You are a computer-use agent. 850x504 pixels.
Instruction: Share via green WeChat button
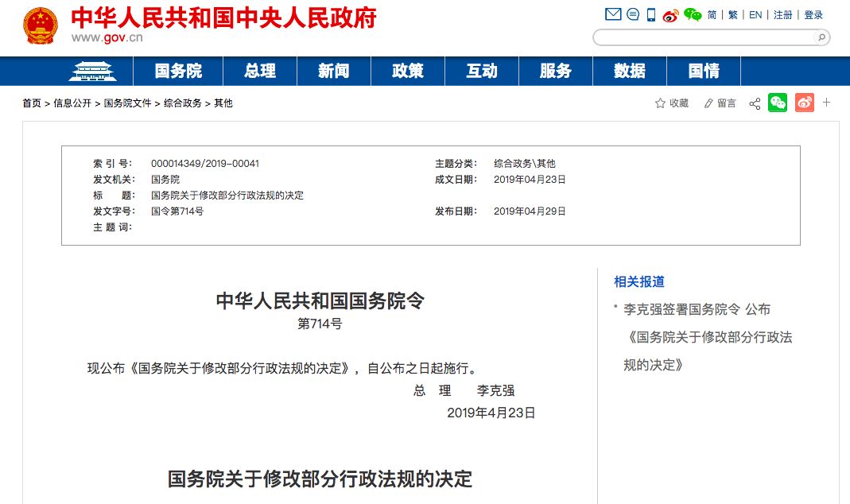[778, 103]
